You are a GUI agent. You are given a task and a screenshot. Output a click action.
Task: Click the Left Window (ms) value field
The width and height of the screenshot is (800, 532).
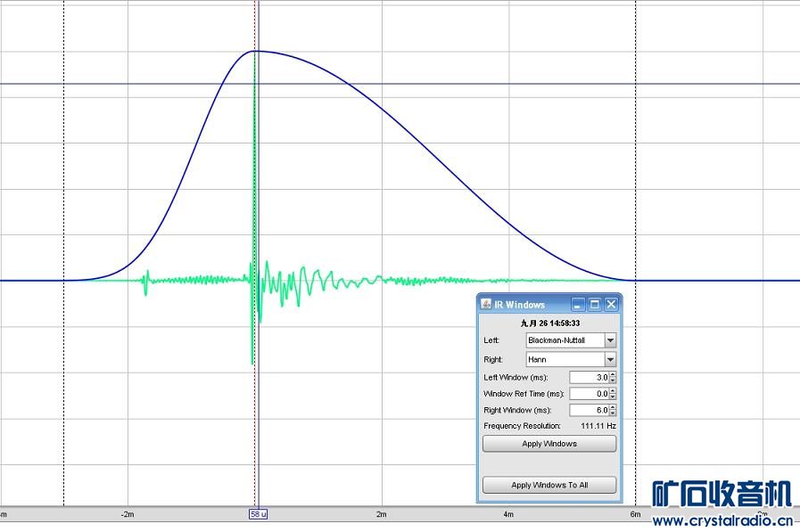589,378
